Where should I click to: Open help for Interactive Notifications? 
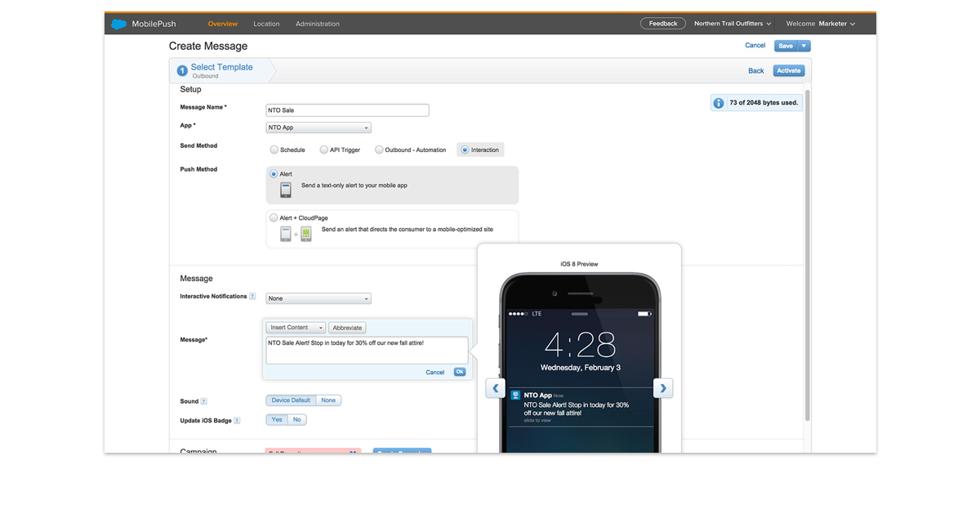pyautogui.click(x=252, y=297)
